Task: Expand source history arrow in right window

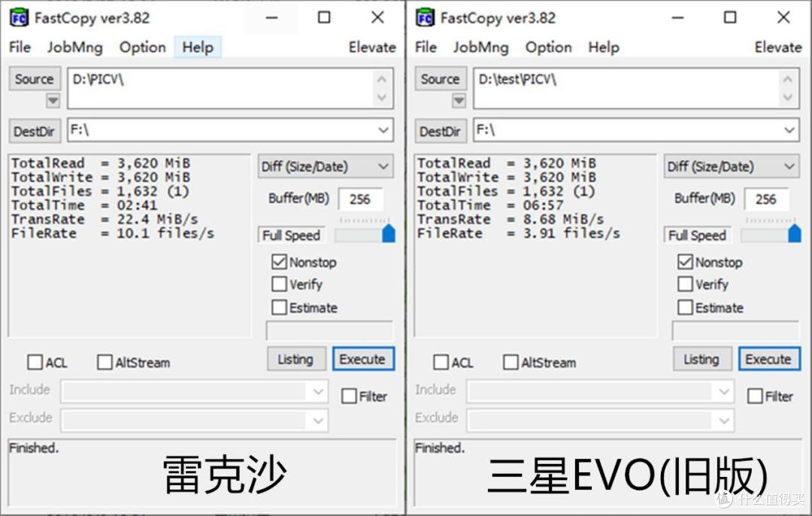Action: click(459, 100)
